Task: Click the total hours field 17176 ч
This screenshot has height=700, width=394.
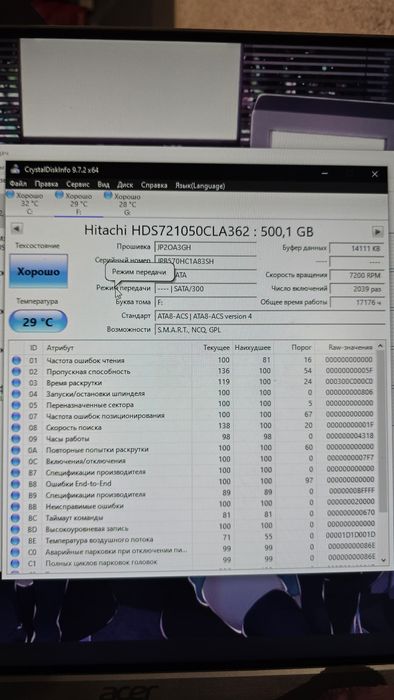Action: (357, 302)
